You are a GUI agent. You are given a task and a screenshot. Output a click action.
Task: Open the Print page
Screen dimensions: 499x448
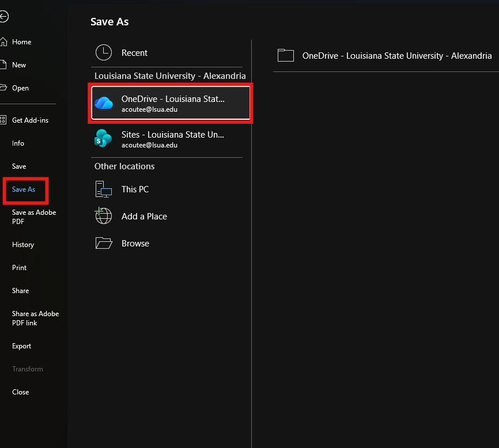19,268
